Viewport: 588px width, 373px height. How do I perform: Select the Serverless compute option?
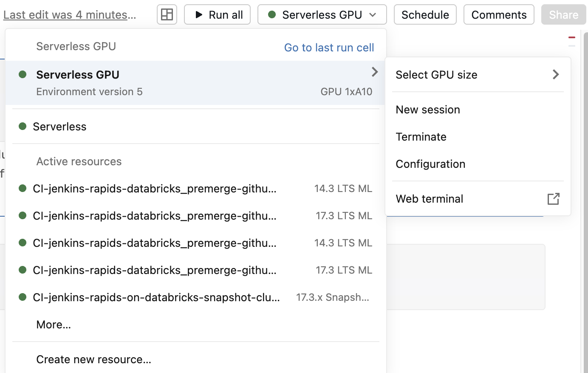pyautogui.click(x=196, y=127)
